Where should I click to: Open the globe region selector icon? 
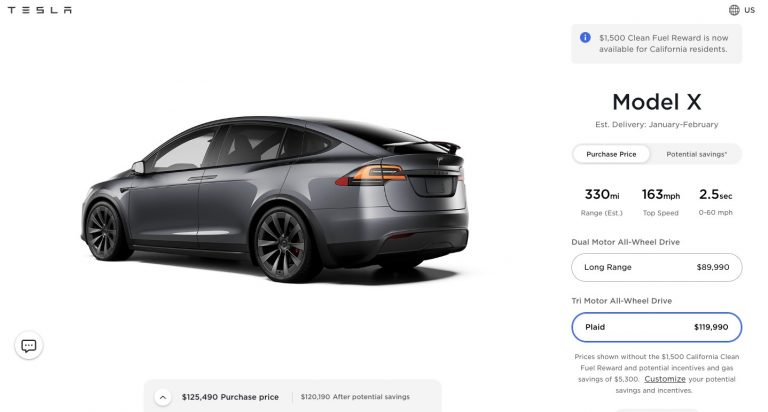point(734,10)
